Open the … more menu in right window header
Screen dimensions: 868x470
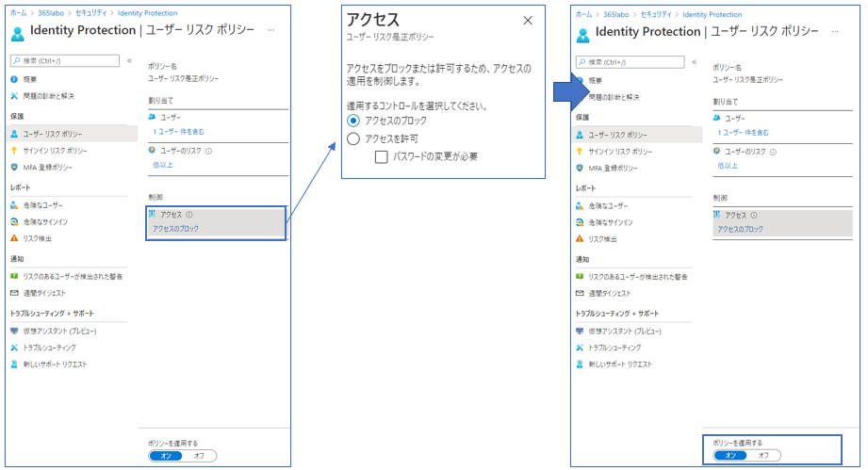pos(835,32)
